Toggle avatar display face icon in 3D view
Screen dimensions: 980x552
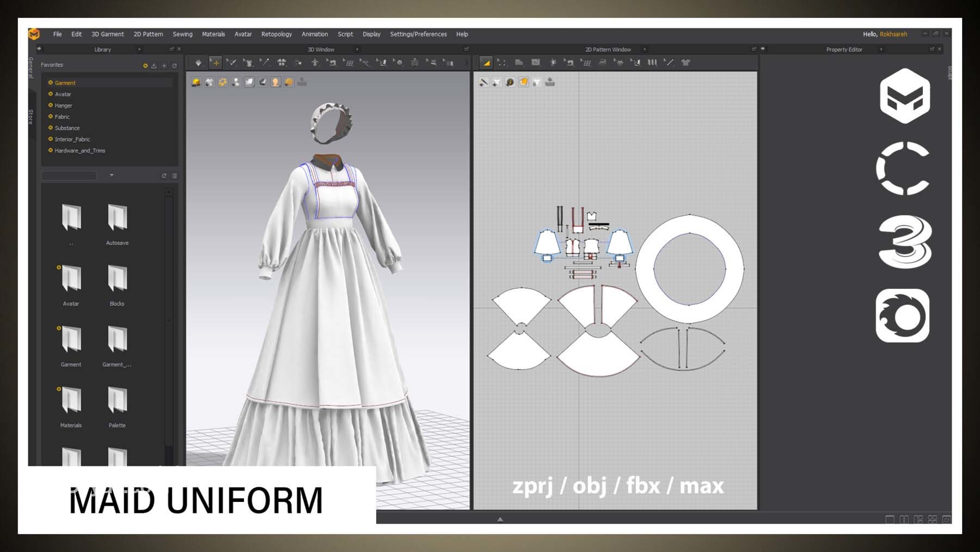[x=275, y=82]
